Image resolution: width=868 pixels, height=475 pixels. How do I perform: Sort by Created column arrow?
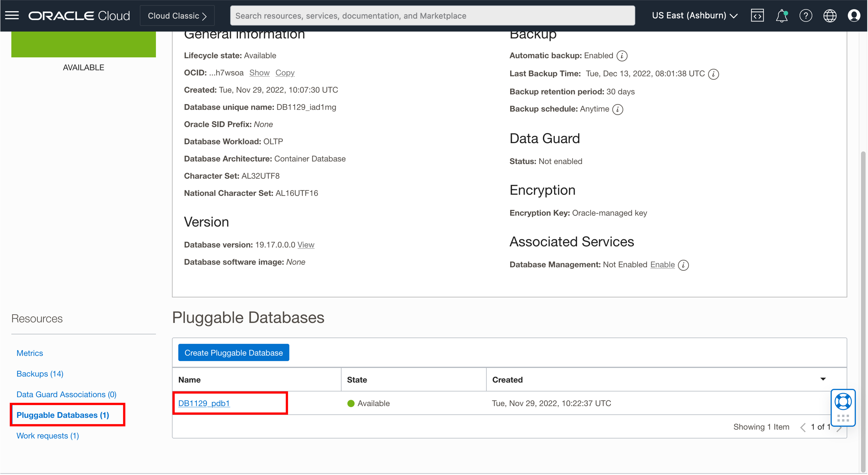tap(822, 379)
